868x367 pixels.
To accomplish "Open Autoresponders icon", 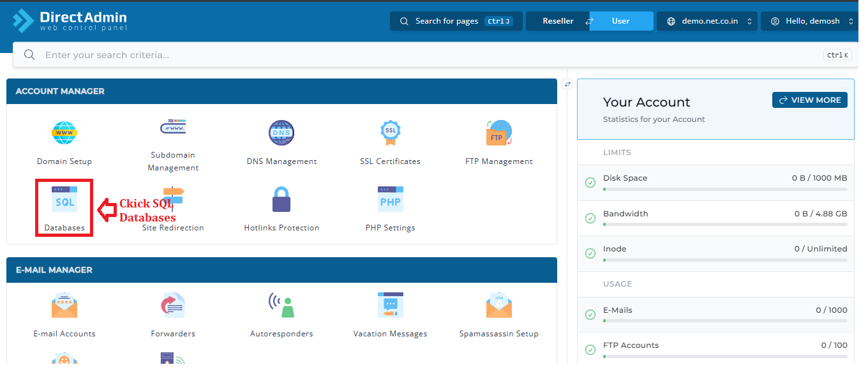I will (x=281, y=305).
